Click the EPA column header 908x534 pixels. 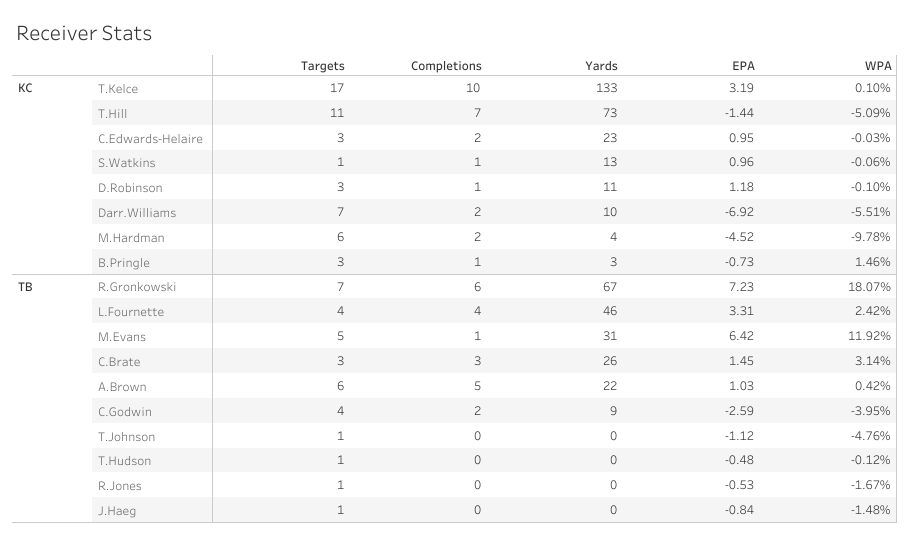743,66
